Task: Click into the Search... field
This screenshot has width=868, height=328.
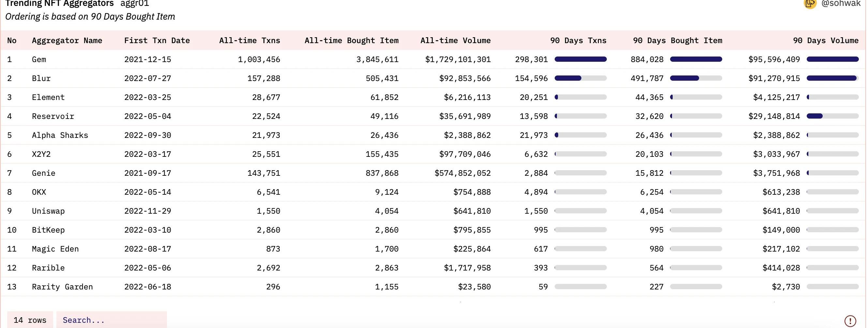Action: [111, 320]
